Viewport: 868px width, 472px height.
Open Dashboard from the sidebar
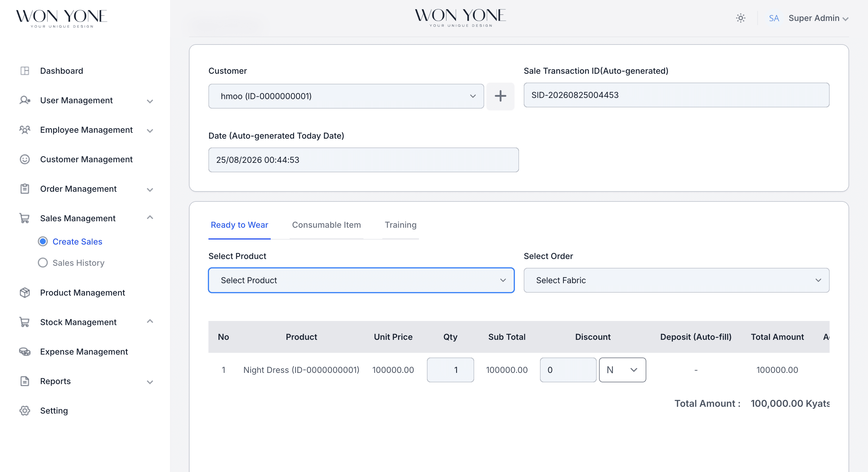(61, 71)
